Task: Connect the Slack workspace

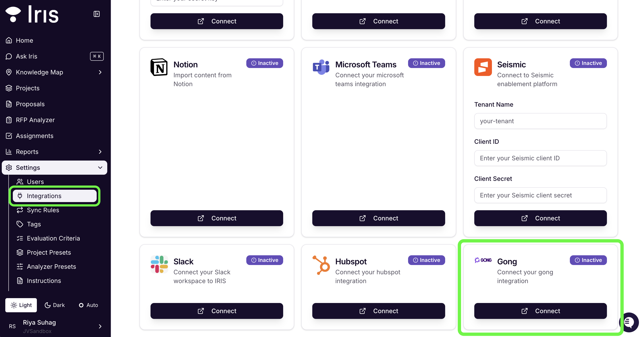Action: pyautogui.click(x=217, y=311)
